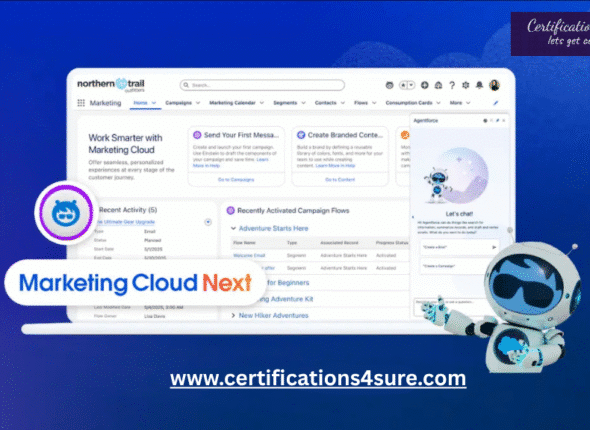Click Learn More in Help under Create Branded Content
590x430 pixels.
pos(335,166)
